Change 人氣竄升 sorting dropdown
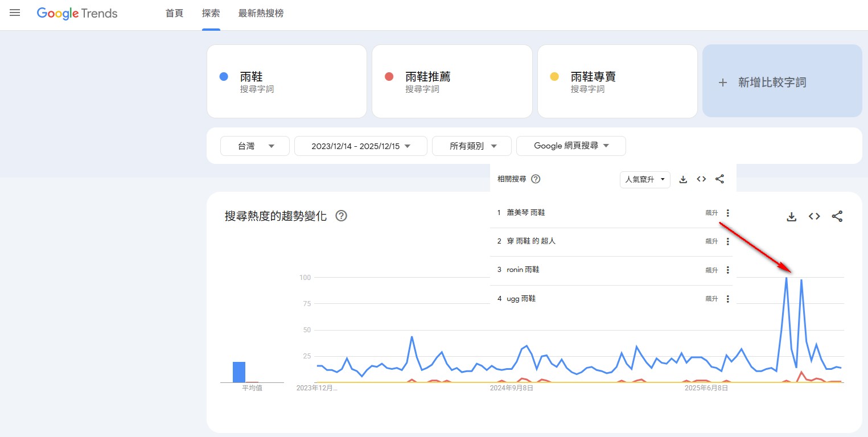The height and width of the screenshot is (437, 868). pos(645,180)
